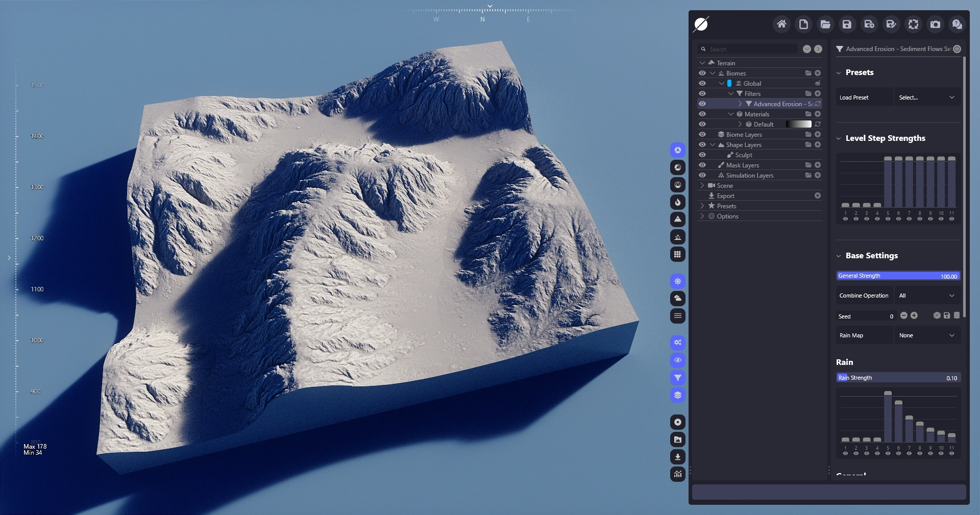The height and width of the screenshot is (515, 980).
Task: Click the clouds icon in viewport sidebar
Action: click(678, 298)
